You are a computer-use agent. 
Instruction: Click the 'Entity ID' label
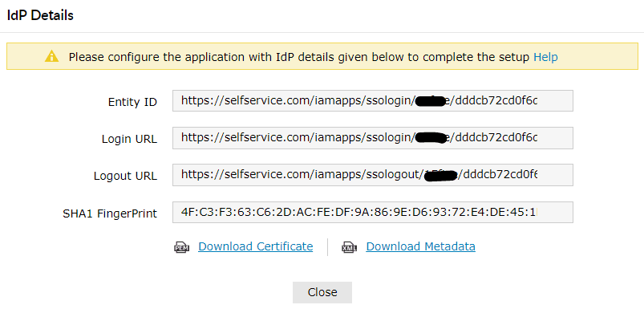coord(132,102)
